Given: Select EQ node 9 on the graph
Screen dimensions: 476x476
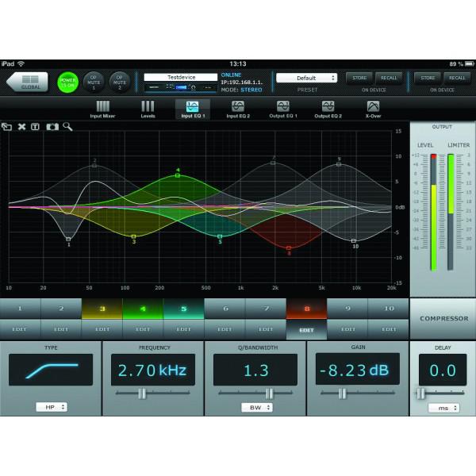Looking at the screenshot, I should 339,164.
